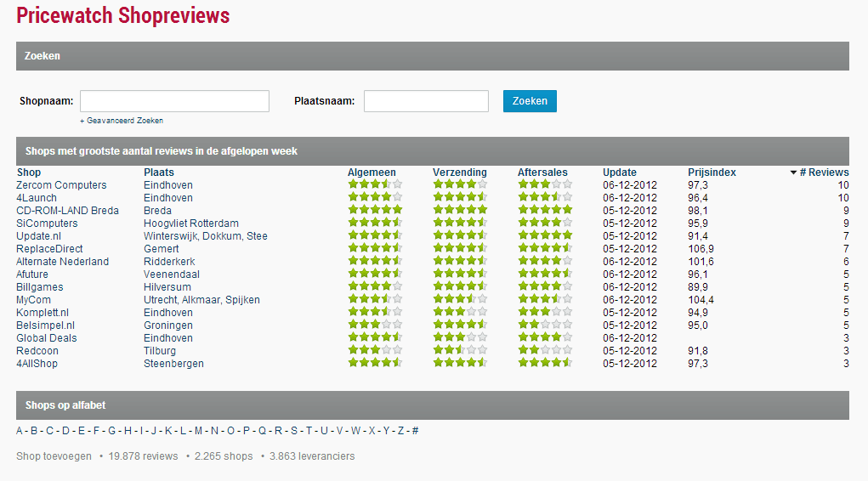
Task: Sort by Plaats column header
Action: [x=159, y=173]
